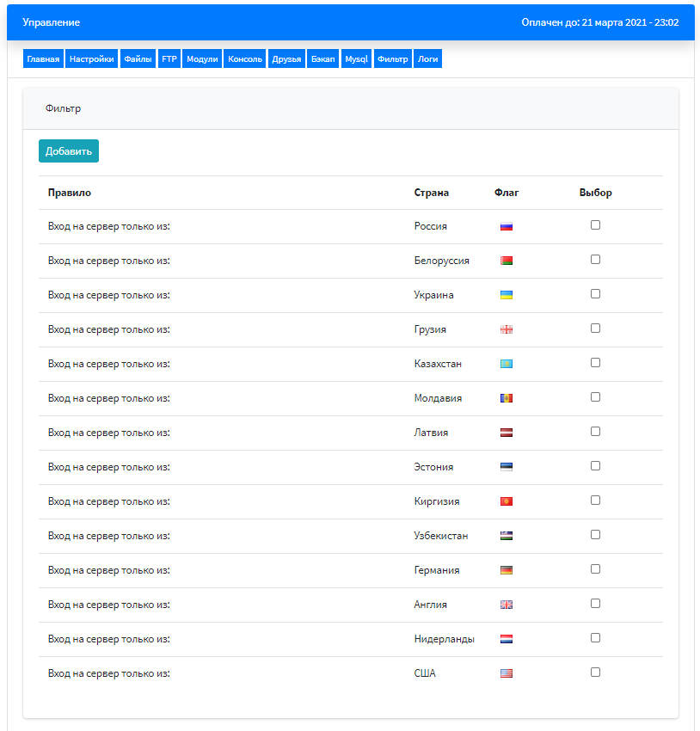This screenshot has width=700, height=731.
Task: Click the Эстония country name
Action: [x=434, y=467]
